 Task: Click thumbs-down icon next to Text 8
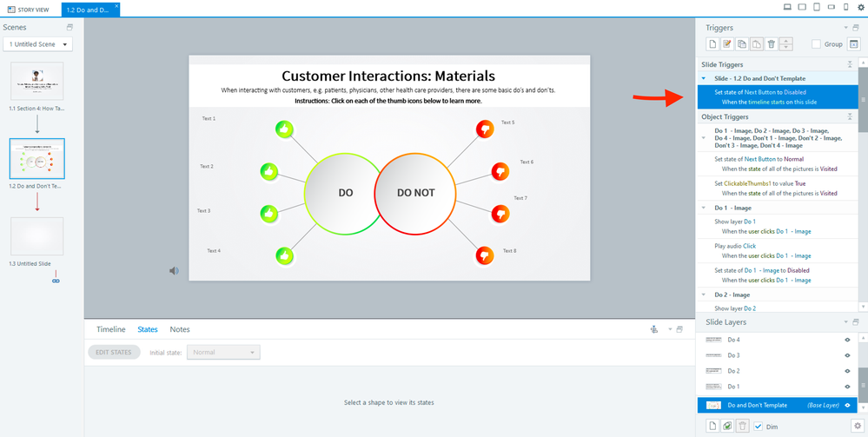coord(485,255)
